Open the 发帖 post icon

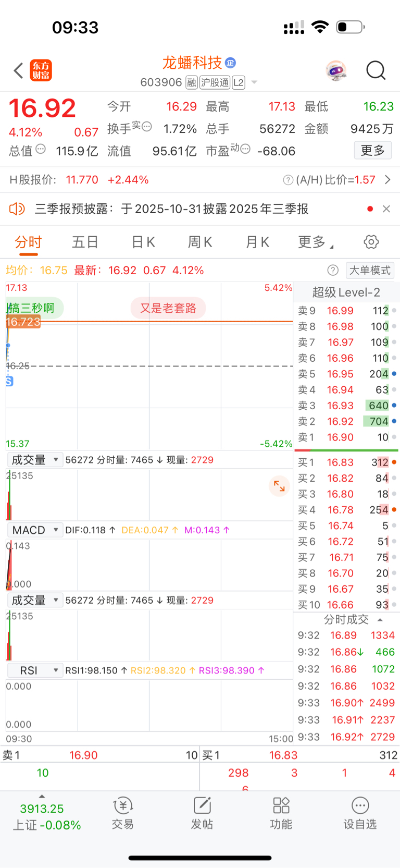pyautogui.click(x=202, y=813)
